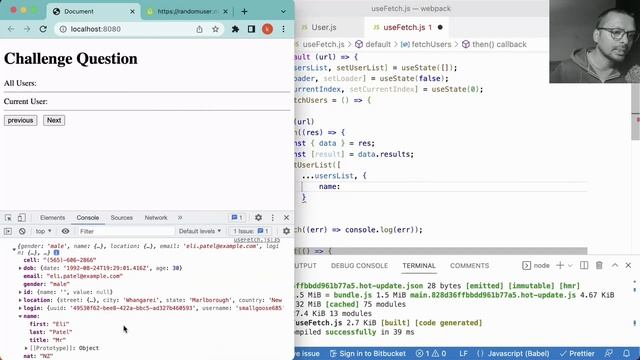Viewport: 640px width, 360px height.
Task: Open the Sources DevTools tab
Action: point(122,218)
